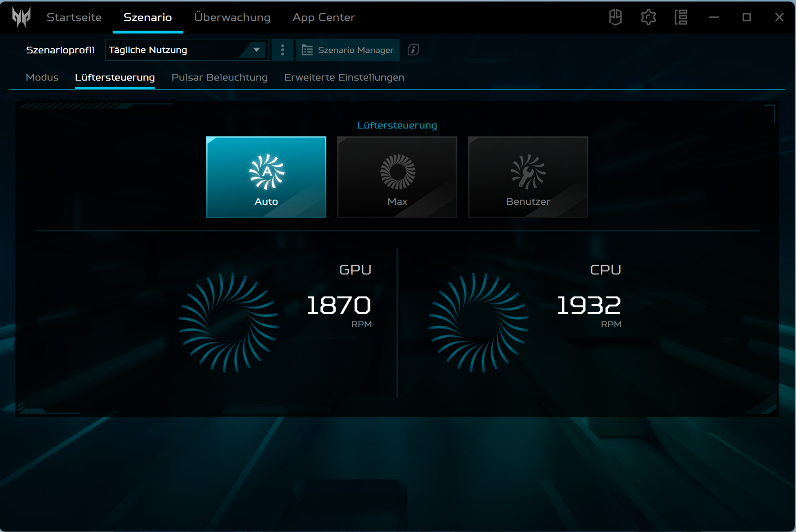
Task: Select the Lüftersteuerung sub-tab
Action: pos(115,77)
